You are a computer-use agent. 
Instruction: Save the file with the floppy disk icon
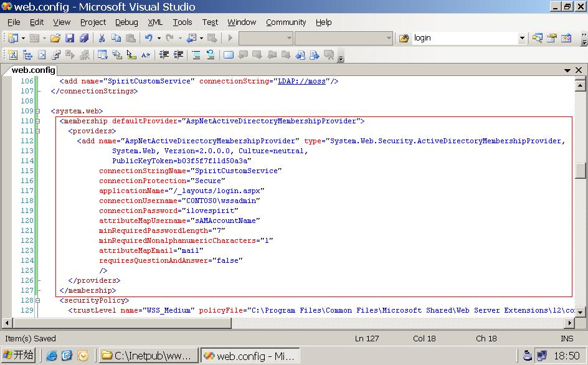[70, 38]
